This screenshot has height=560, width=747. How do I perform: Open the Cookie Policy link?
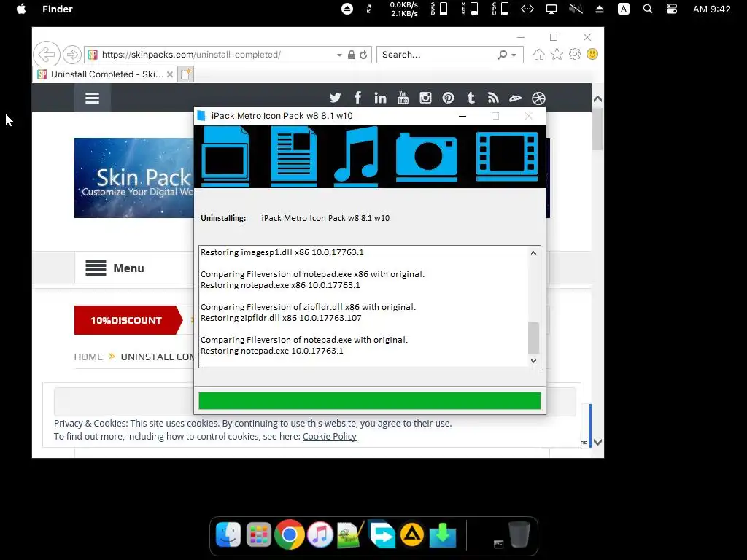click(x=329, y=436)
